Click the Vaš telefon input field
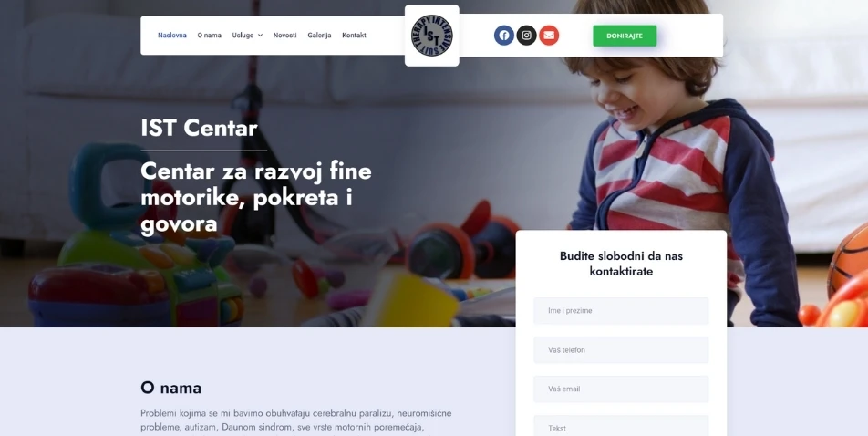The height and width of the screenshot is (436, 868). [621, 350]
